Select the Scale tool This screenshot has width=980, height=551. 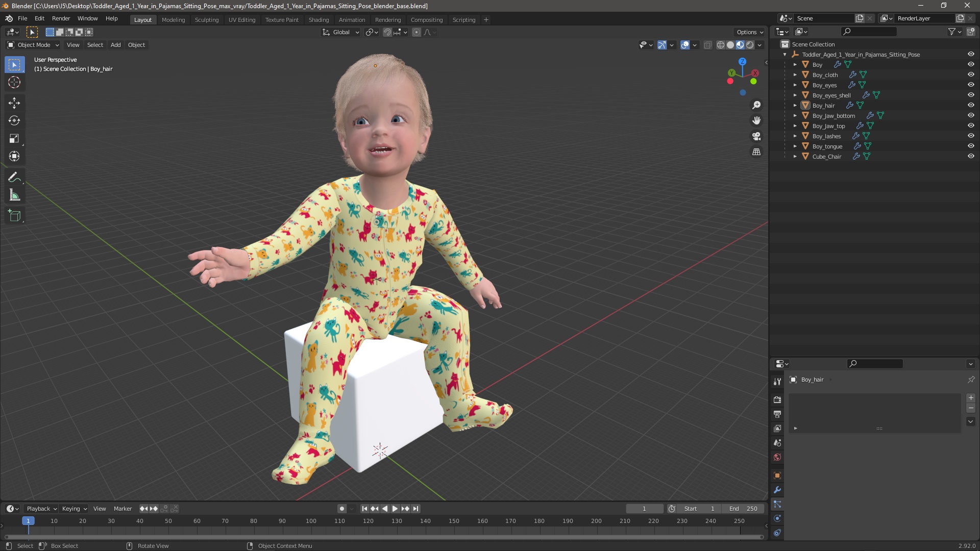coord(14,138)
